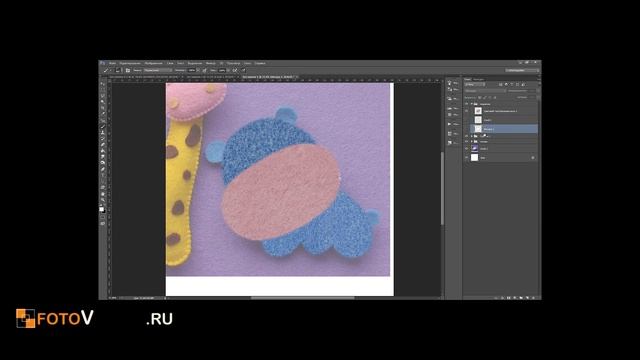This screenshot has height=360, width=640.
Task: Click the canvas horizontal scrollbar
Action: pos(302,298)
